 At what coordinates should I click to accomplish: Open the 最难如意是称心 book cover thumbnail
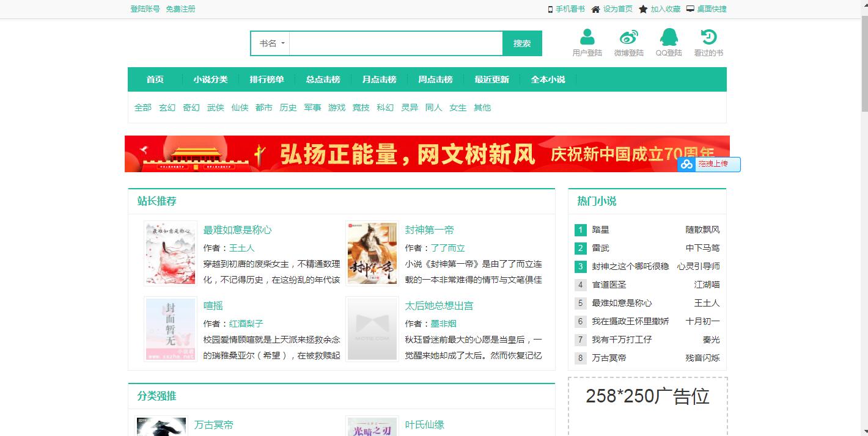pyautogui.click(x=171, y=253)
